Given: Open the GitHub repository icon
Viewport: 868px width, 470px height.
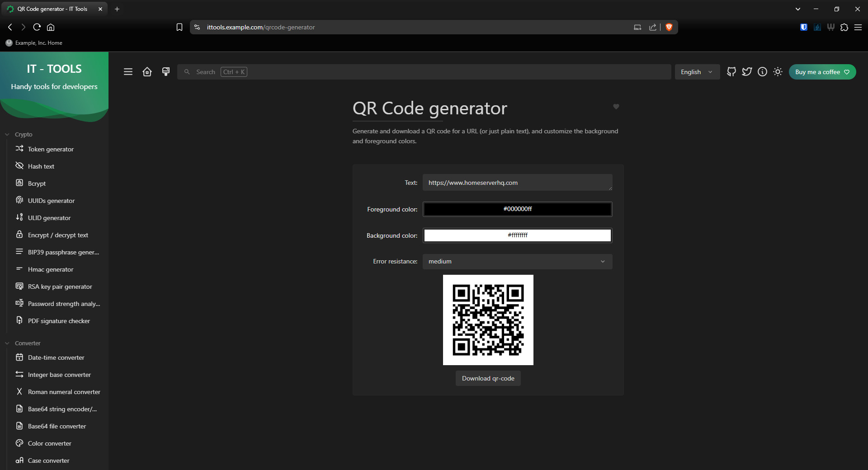Looking at the screenshot, I should (x=731, y=72).
